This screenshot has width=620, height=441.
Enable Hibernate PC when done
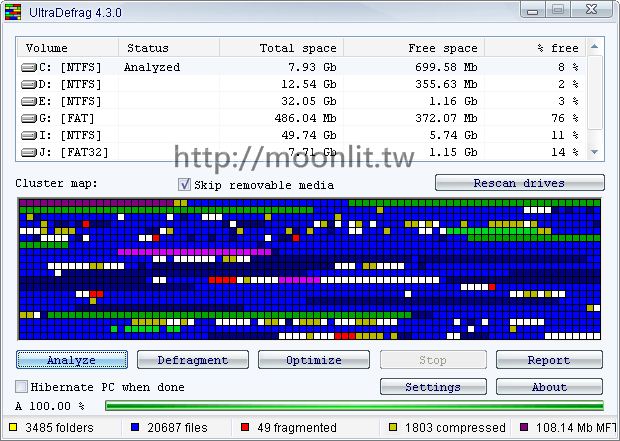click(x=21, y=386)
